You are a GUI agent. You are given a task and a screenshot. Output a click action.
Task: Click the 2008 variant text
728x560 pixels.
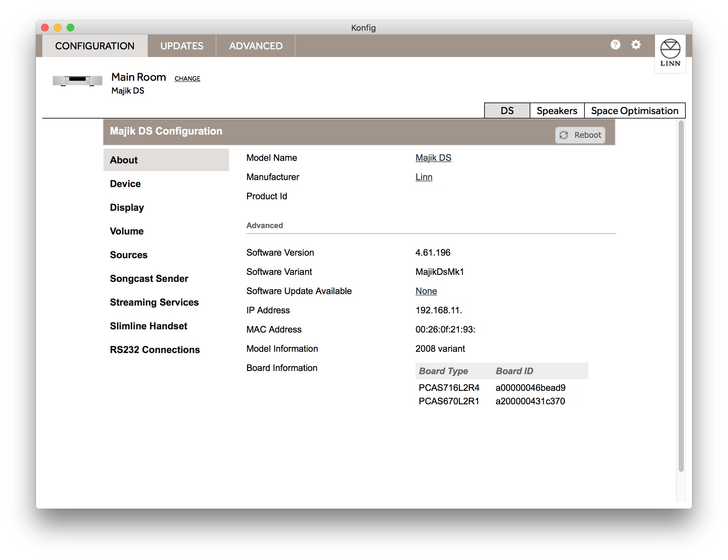coord(440,349)
